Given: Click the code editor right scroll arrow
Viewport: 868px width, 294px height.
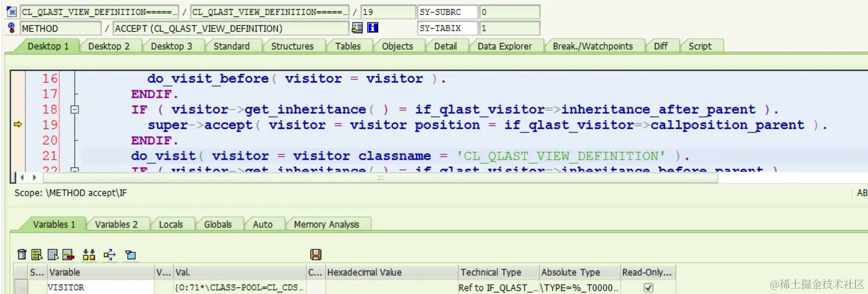Looking at the screenshot, I should point(34,177).
